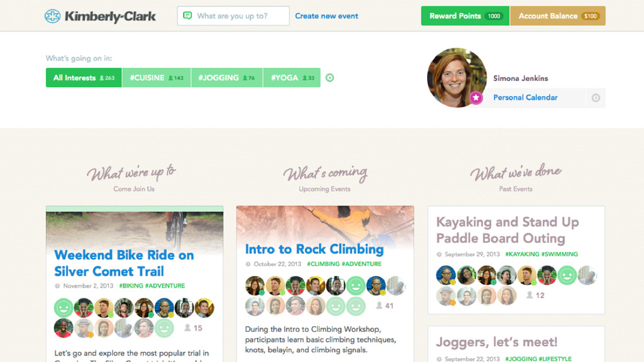This screenshot has width=644, height=362.
Task: View the Account Balance button
Action: click(558, 16)
